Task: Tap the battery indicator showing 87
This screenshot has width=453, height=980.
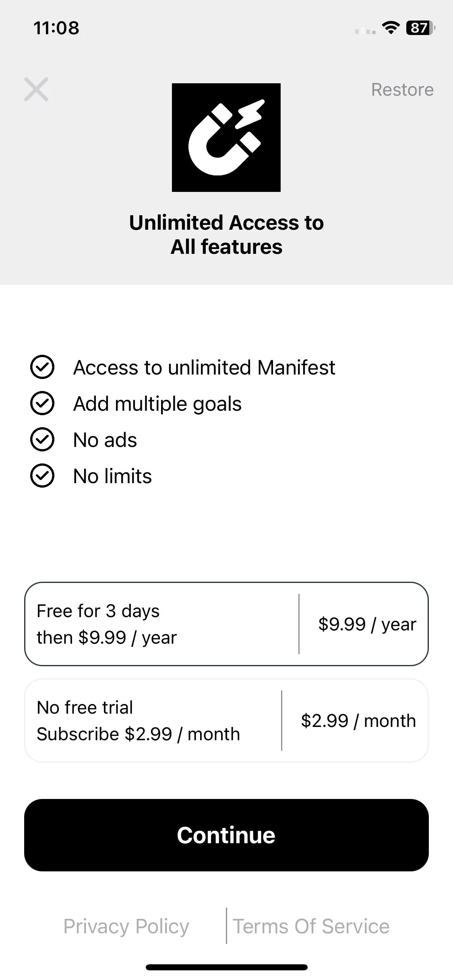Action: coord(420,28)
